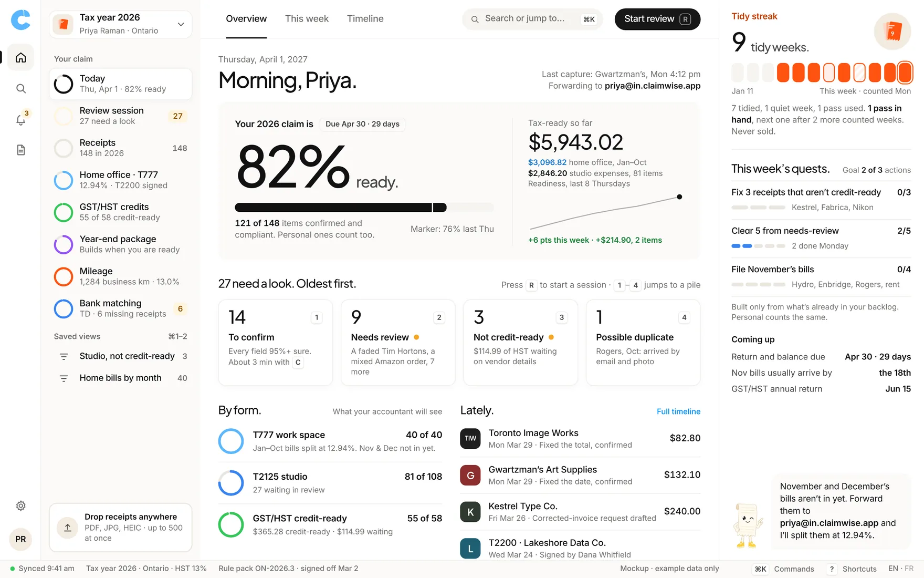Click the readiness trend chart endpoint
This screenshot has width=924, height=578.
click(679, 197)
